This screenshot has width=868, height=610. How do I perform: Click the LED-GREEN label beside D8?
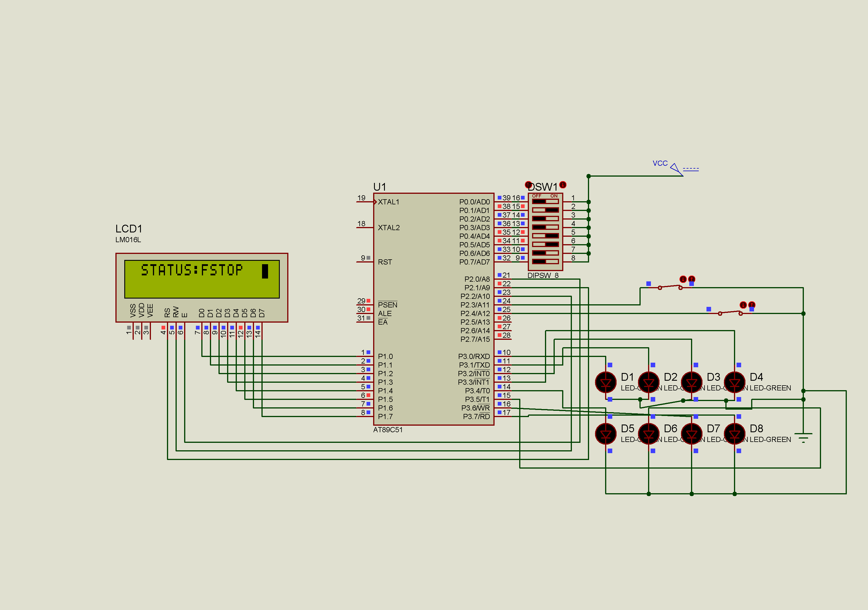[x=770, y=440]
